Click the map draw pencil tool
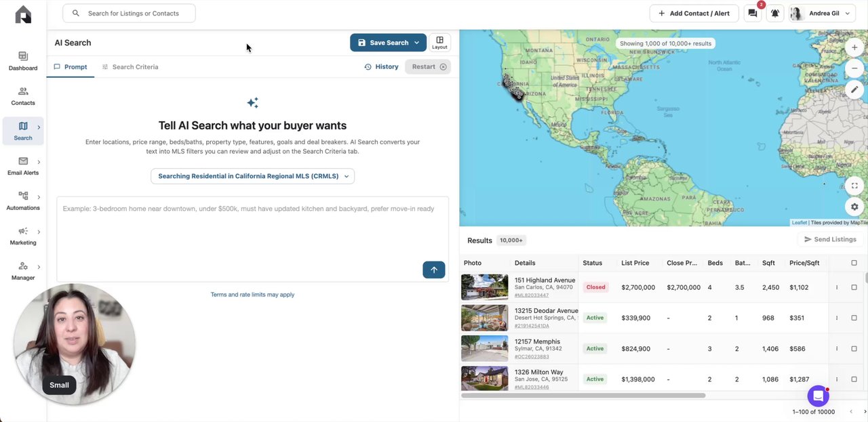Viewport: 868px width, 422px height. click(x=854, y=89)
